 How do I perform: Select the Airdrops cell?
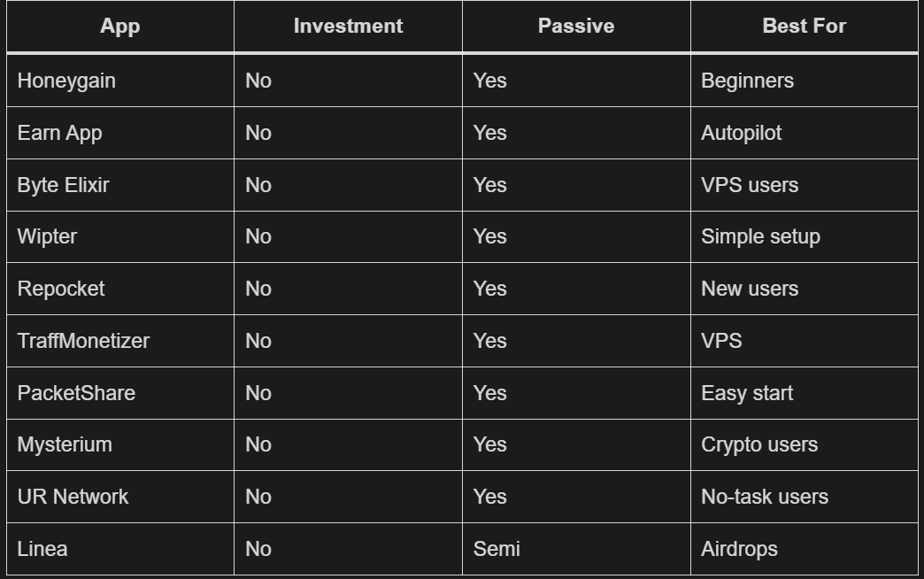(739, 549)
